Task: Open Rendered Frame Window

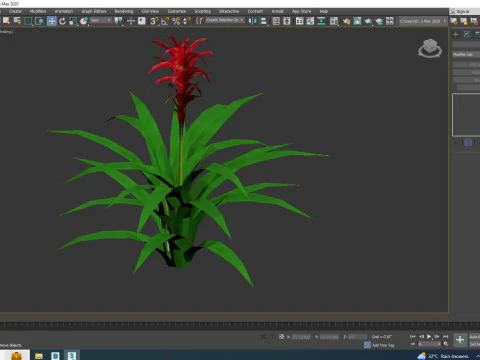Action: click(x=357, y=21)
